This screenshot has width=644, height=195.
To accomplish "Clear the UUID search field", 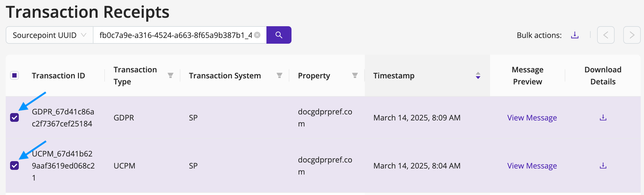I will [x=257, y=35].
